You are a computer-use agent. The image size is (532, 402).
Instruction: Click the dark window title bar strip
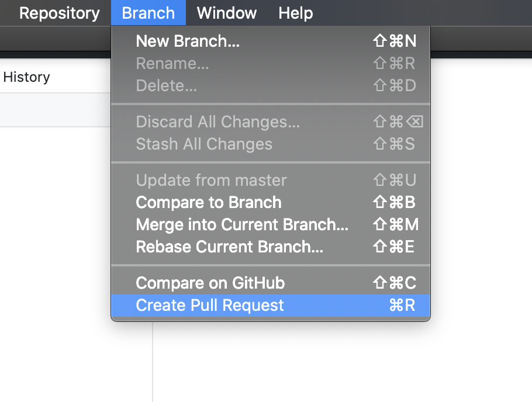coord(479,41)
